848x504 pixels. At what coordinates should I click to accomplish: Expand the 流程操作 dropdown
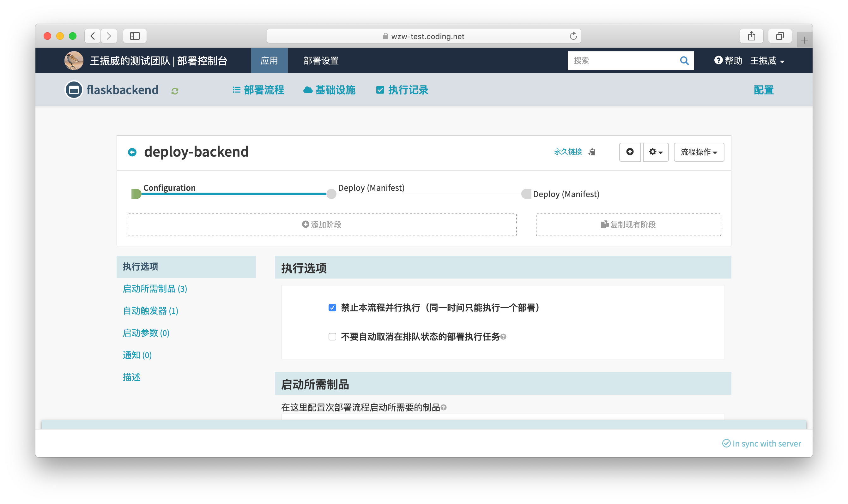699,152
